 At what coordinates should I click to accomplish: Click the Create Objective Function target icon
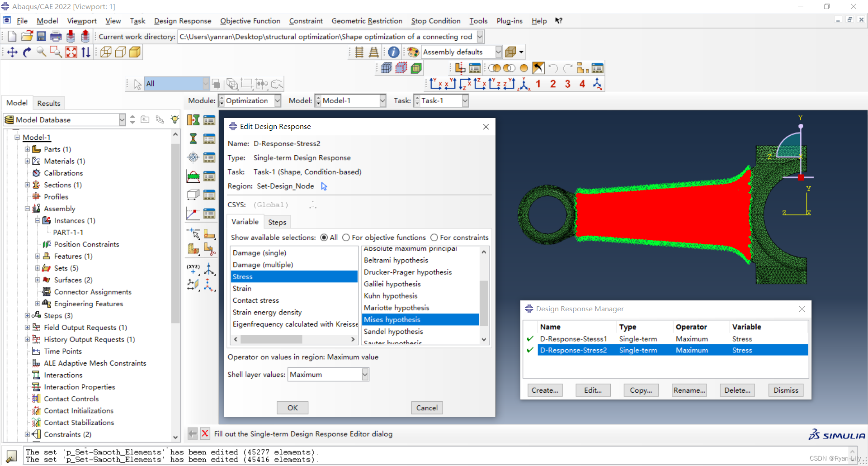click(x=193, y=157)
